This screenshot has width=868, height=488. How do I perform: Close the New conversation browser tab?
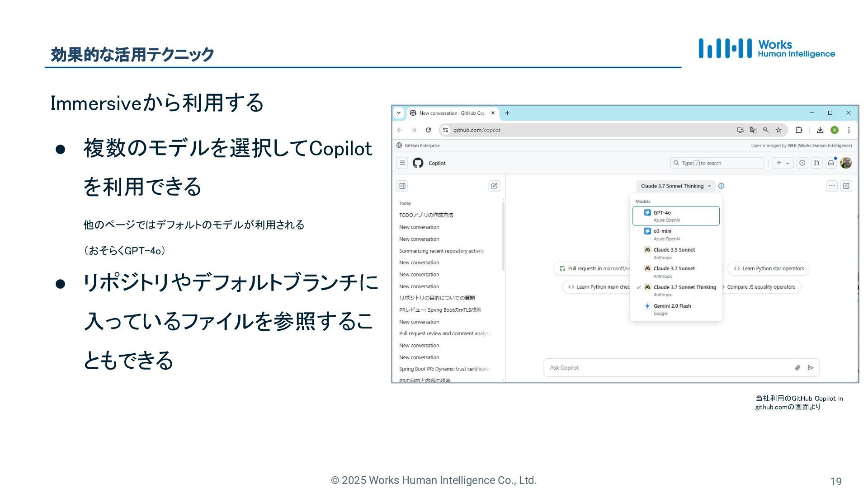493,113
